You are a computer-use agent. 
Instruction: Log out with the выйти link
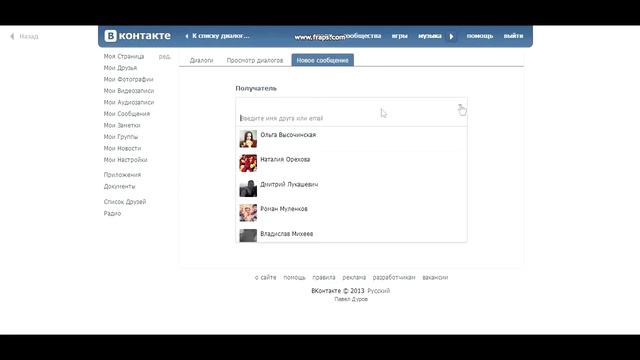click(513, 36)
